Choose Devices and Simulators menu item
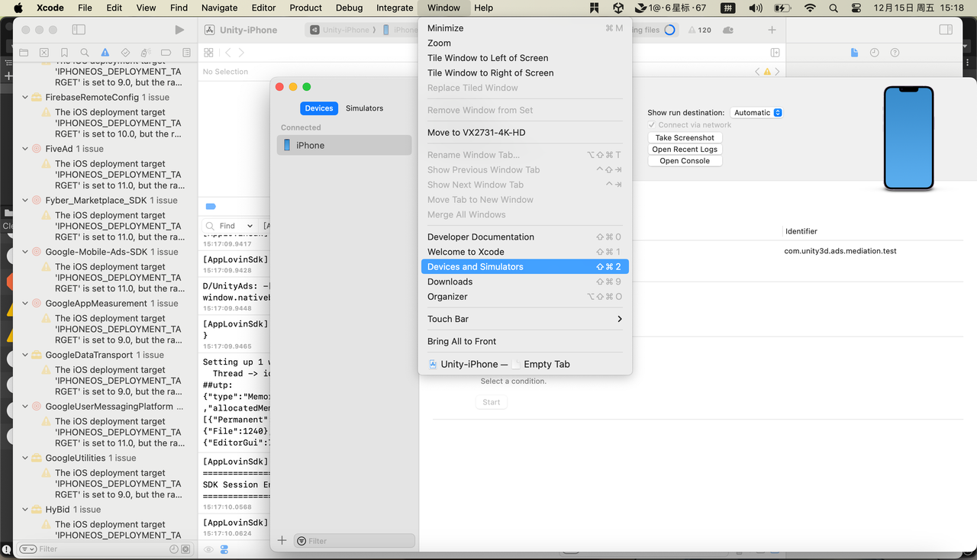Image resolution: width=977 pixels, height=560 pixels. coord(525,267)
